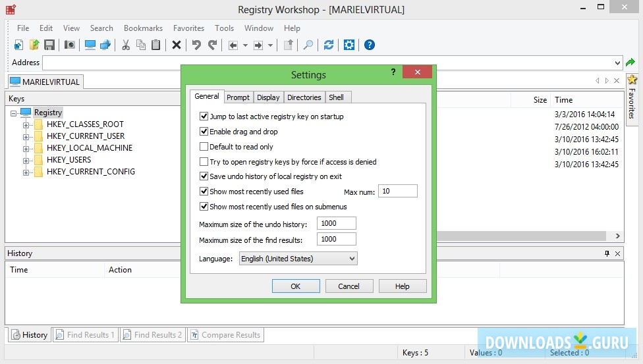Click the Maximum size of find results field
The height and width of the screenshot is (364, 643).
[336, 239]
